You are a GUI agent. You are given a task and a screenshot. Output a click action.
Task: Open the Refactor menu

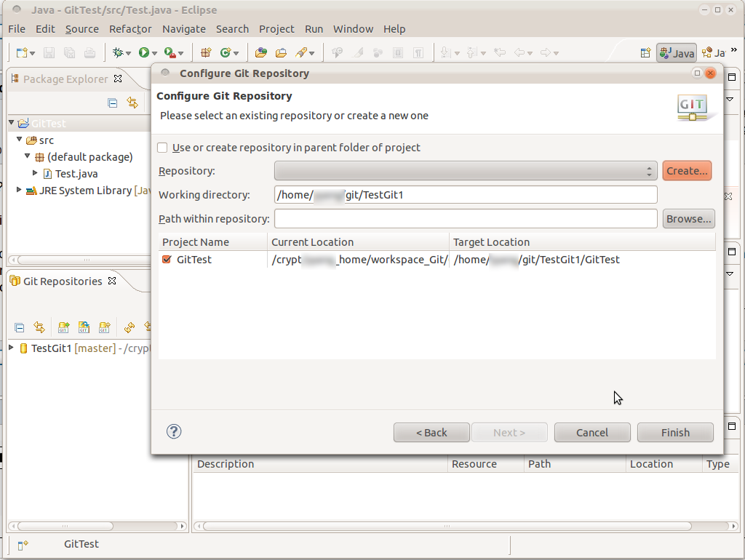click(x=130, y=29)
